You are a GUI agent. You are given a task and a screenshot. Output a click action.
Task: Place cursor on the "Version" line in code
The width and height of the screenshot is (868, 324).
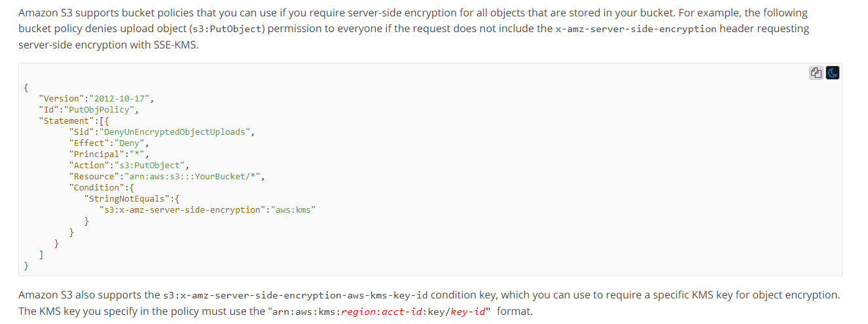tap(97, 98)
